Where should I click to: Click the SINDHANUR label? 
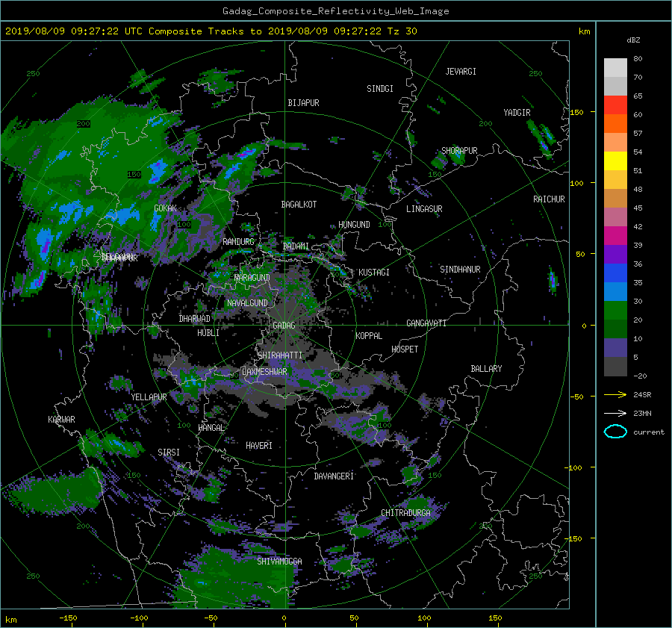tap(460, 270)
